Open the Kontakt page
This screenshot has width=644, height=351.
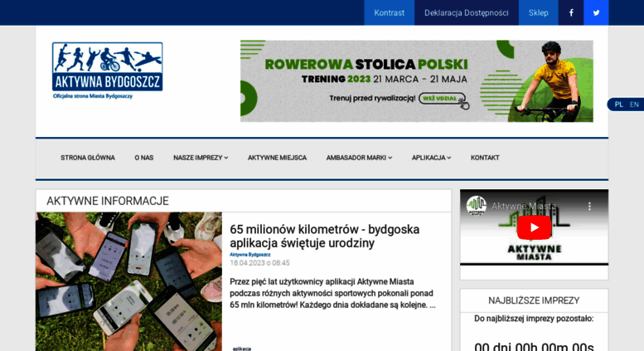coord(485,158)
